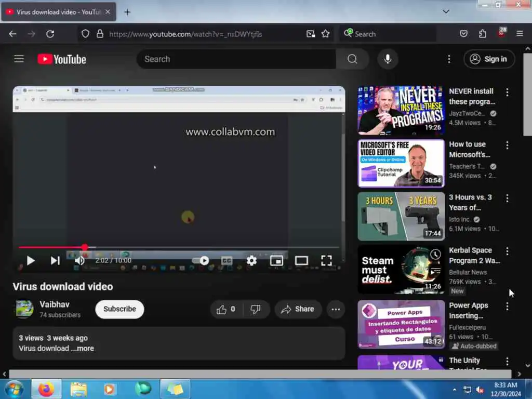Toggle the autoplay switch
Screen dimensions: 532x399
(200, 261)
